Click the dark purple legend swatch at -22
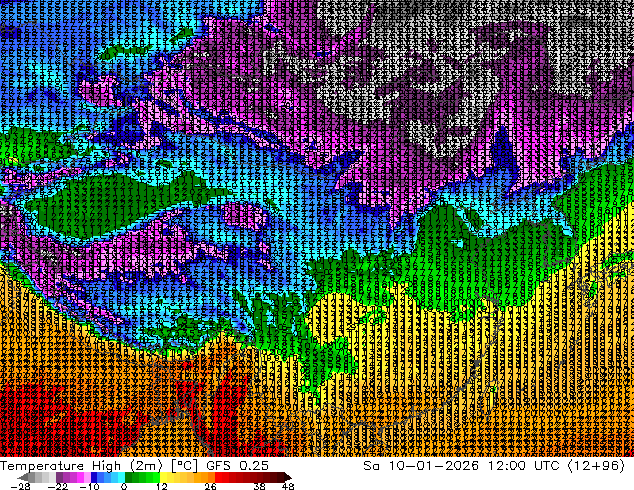The image size is (634, 490). 59,477
